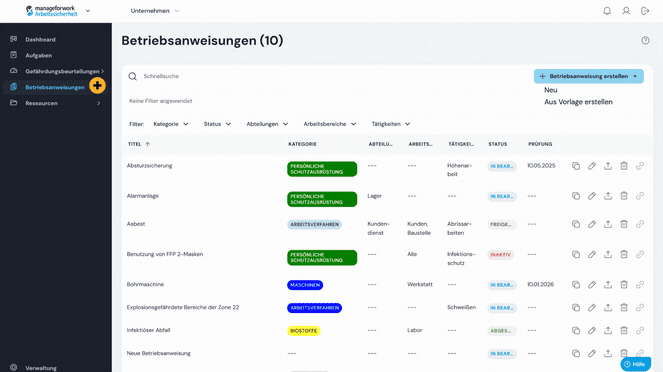Copy the Explosionsgefährdete Bereiche entry

576,307
